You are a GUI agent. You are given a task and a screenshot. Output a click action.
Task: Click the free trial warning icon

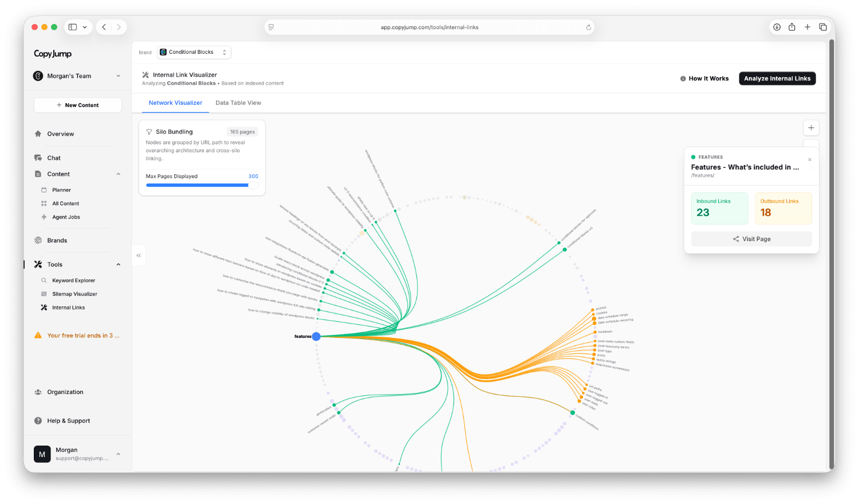[38, 336]
